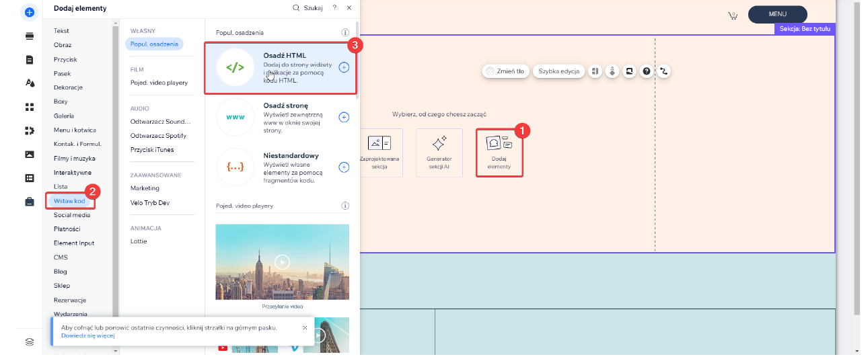Open the Media image icon in the left sidebar
Screen dimensions: 868x363
(29, 154)
